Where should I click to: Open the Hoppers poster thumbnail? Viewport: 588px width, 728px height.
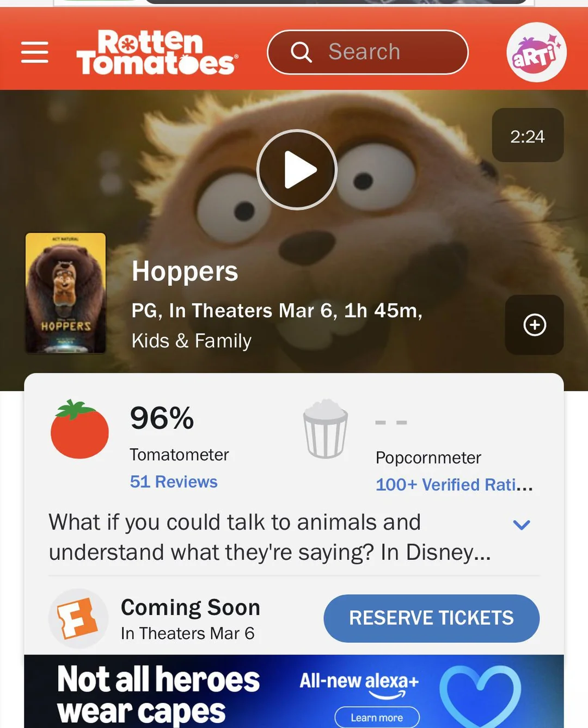pyautogui.click(x=65, y=293)
